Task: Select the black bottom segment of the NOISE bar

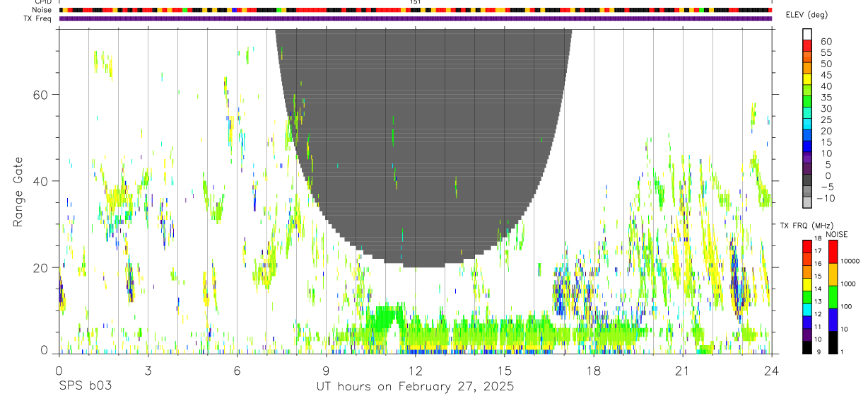Action: click(833, 342)
